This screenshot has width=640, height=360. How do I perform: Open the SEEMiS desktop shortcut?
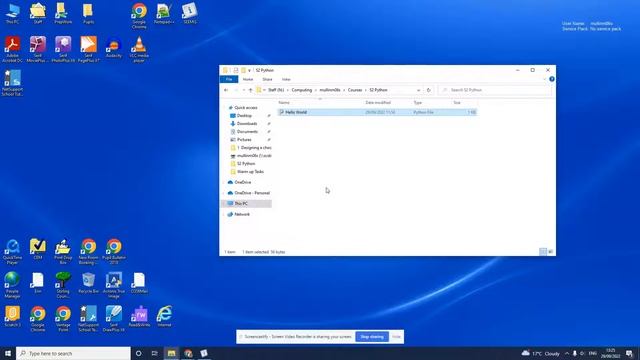tap(190, 13)
